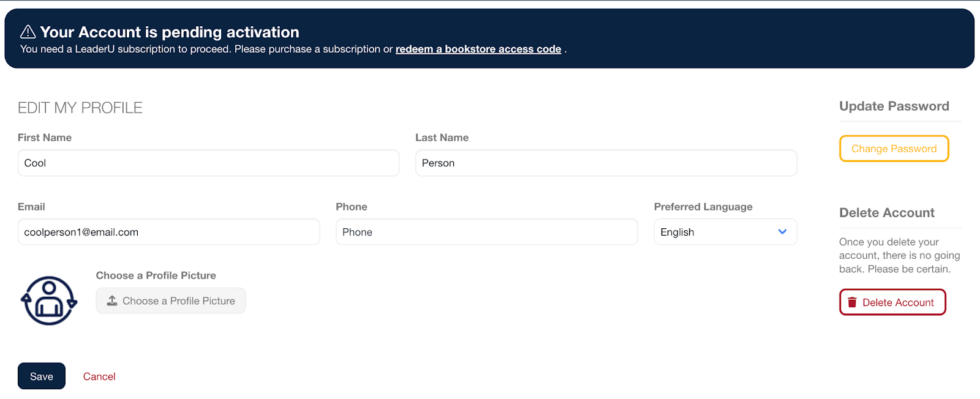Follow the redeem a bookstore access code link
This screenshot has width=980, height=399.
(478, 49)
